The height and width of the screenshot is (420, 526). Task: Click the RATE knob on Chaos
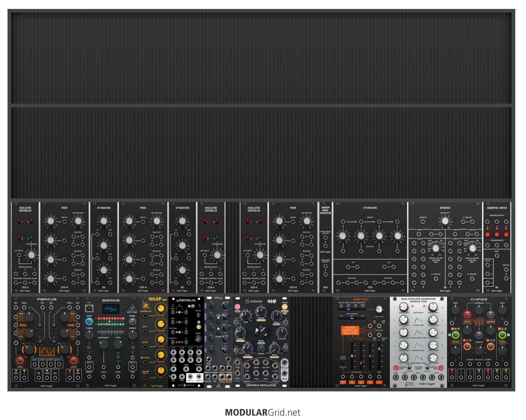click(x=467, y=330)
